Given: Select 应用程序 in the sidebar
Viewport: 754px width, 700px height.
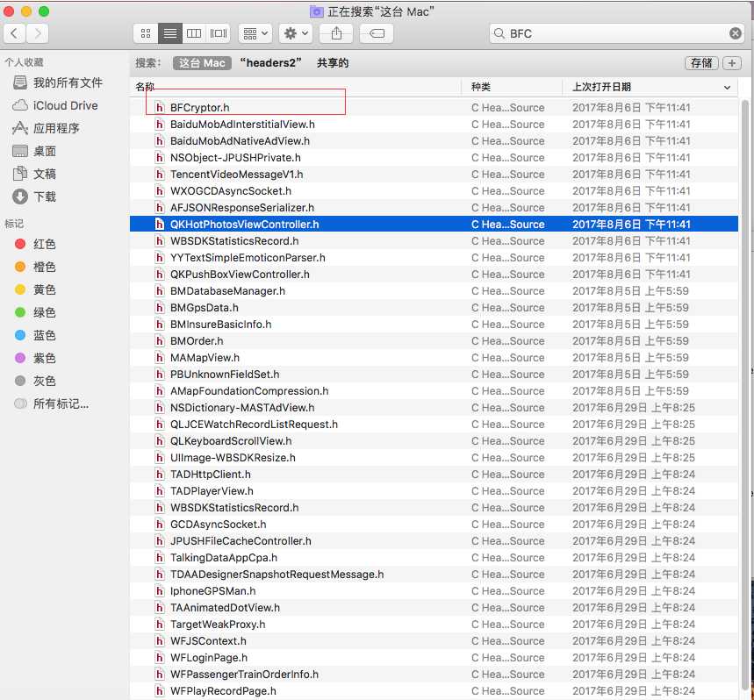Looking at the screenshot, I should (56, 128).
